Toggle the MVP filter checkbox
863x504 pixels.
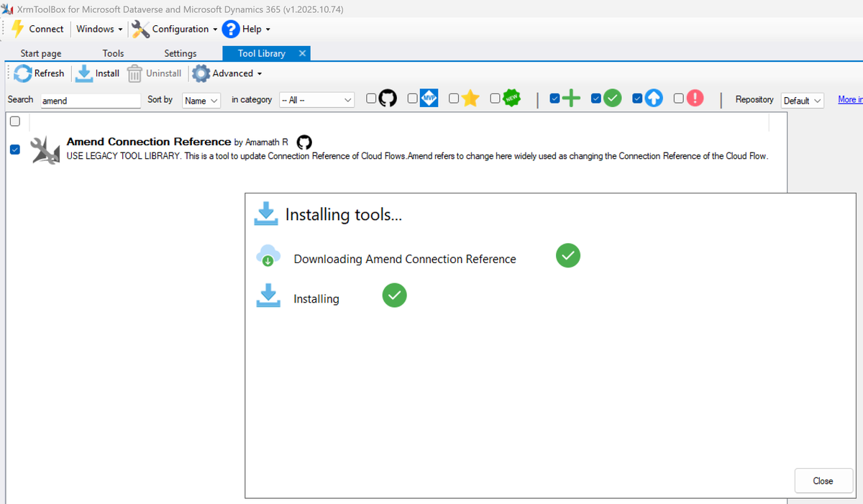(413, 98)
